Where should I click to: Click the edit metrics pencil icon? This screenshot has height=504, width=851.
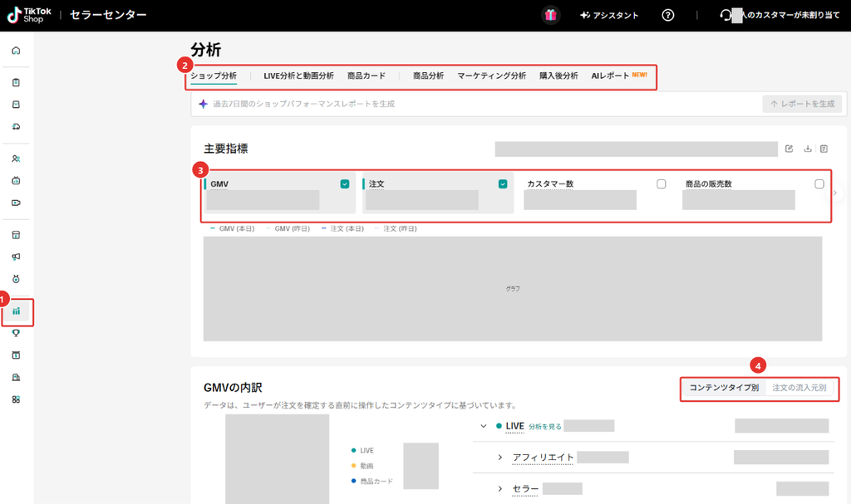tap(790, 149)
